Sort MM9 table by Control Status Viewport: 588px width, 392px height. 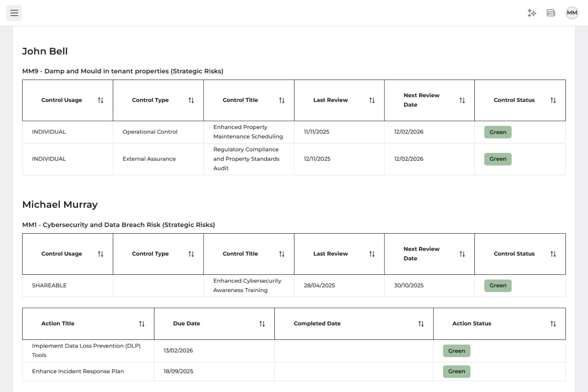(553, 100)
